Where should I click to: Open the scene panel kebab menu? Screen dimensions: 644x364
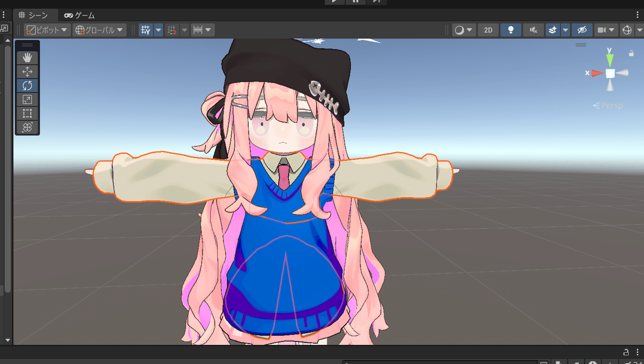coord(639,15)
